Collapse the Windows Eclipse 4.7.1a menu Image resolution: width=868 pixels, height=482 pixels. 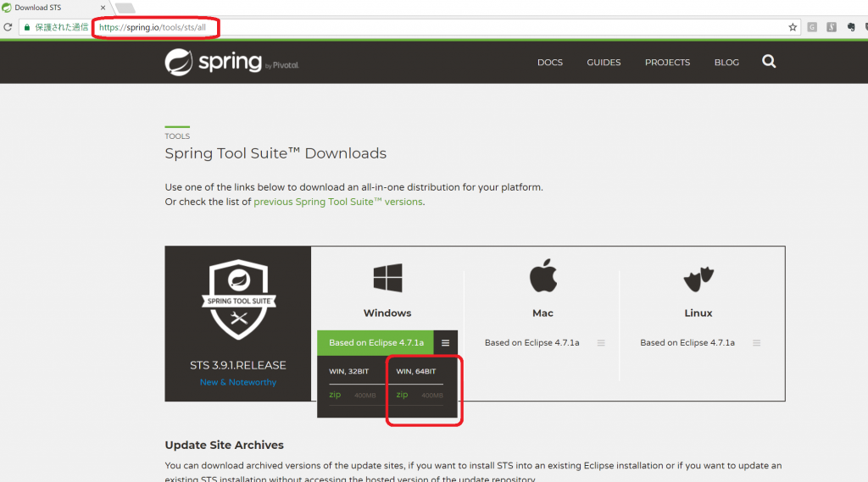coord(446,343)
